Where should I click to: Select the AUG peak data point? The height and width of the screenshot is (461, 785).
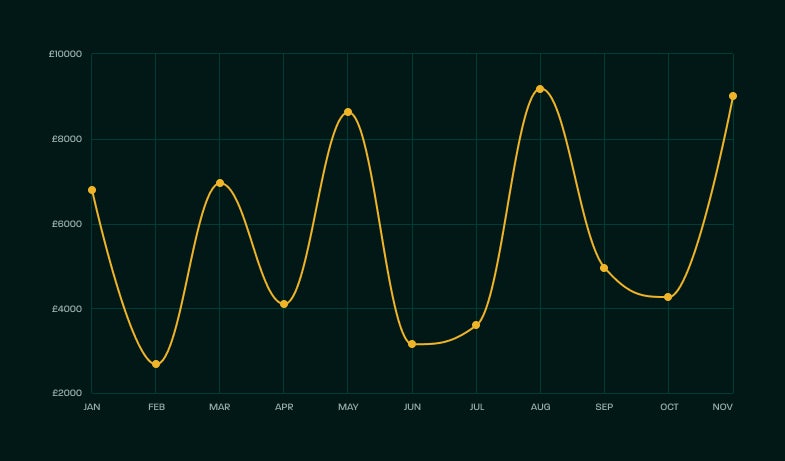point(540,89)
